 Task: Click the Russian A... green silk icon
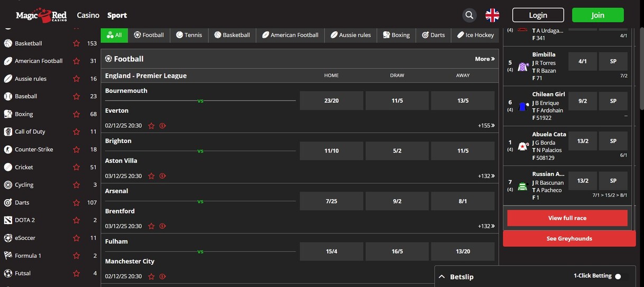[523, 186]
